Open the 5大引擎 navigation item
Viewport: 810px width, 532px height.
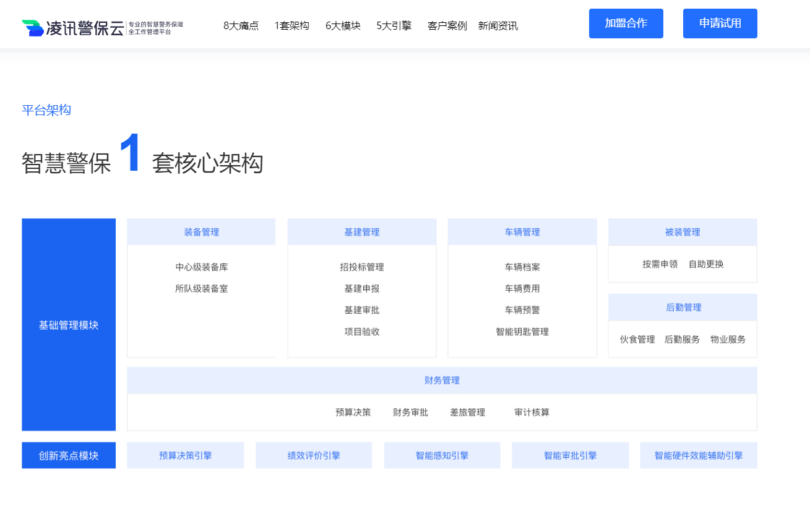point(393,26)
